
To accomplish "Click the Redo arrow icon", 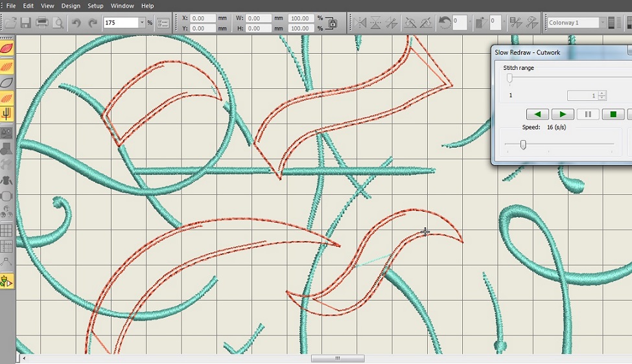I will [x=92, y=23].
